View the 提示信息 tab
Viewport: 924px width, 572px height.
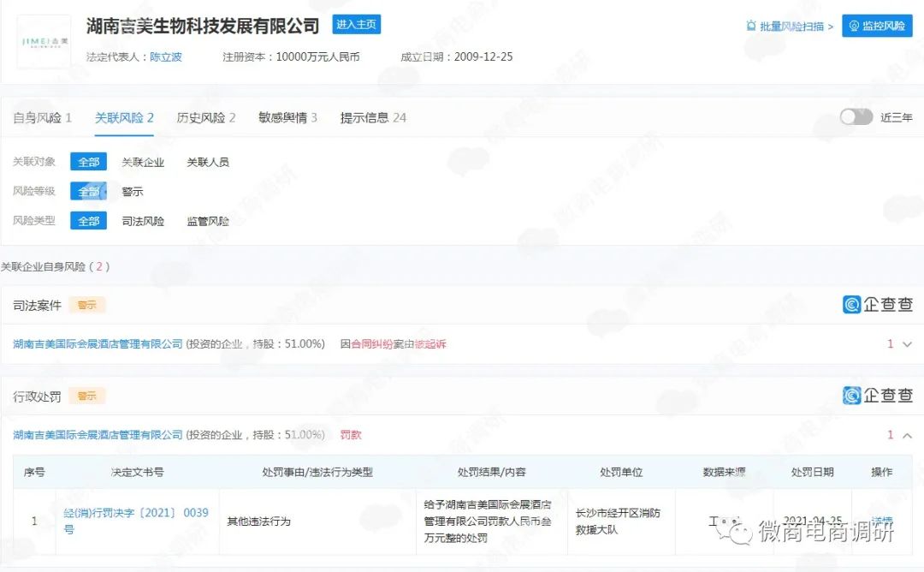click(x=373, y=118)
